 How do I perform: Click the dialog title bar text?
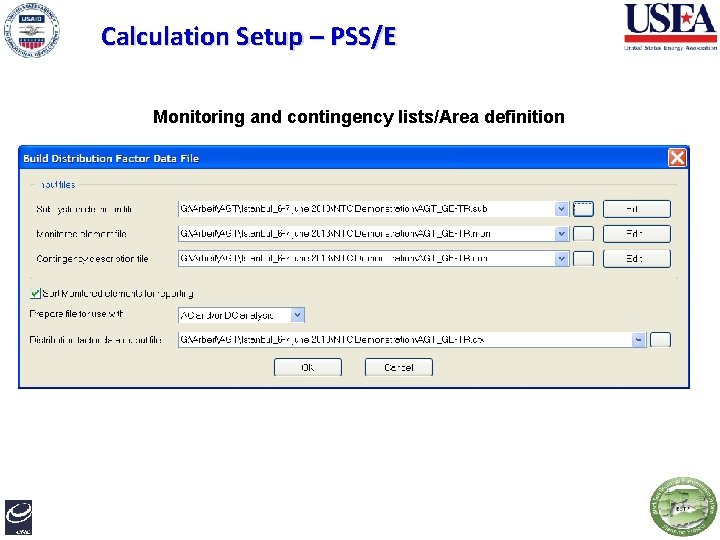[x=111, y=158]
